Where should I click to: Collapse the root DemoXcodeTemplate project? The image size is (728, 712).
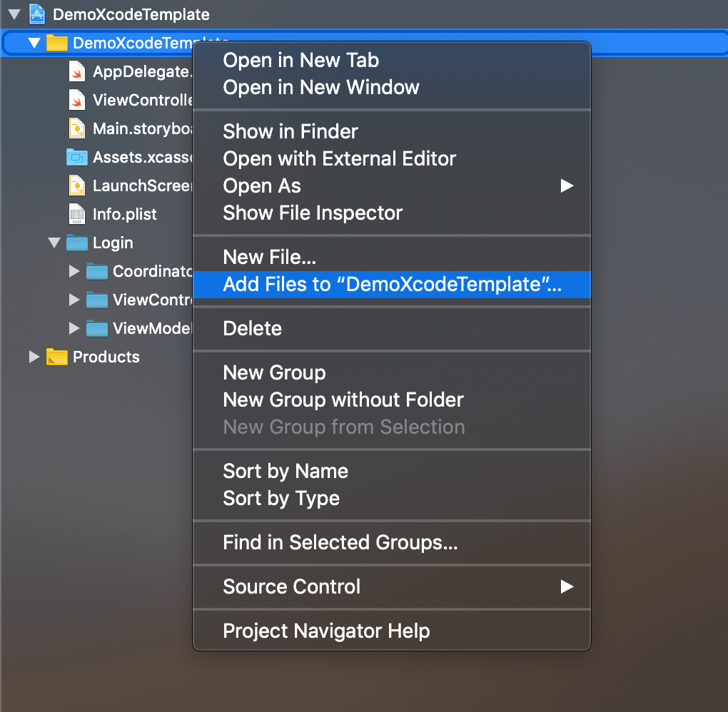point(14,14)
